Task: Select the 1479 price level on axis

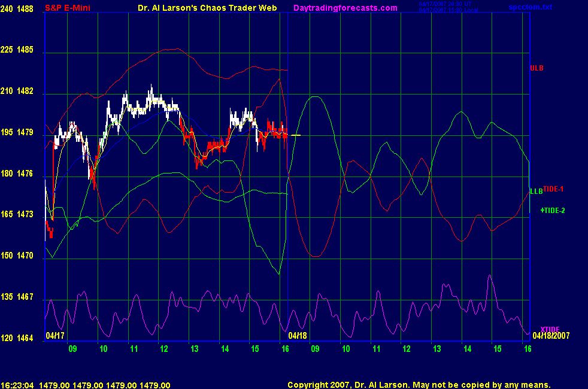Action: click(x=25, y=132)
